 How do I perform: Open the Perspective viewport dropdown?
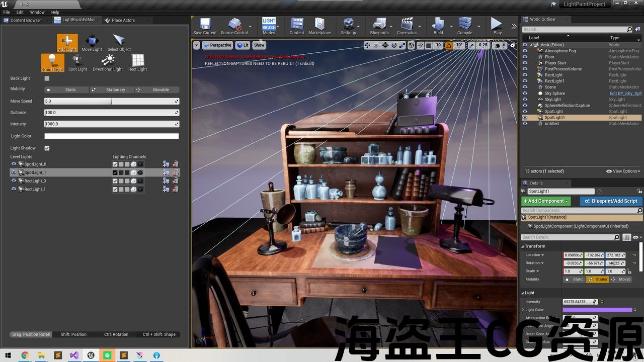[x=217, y=45]
